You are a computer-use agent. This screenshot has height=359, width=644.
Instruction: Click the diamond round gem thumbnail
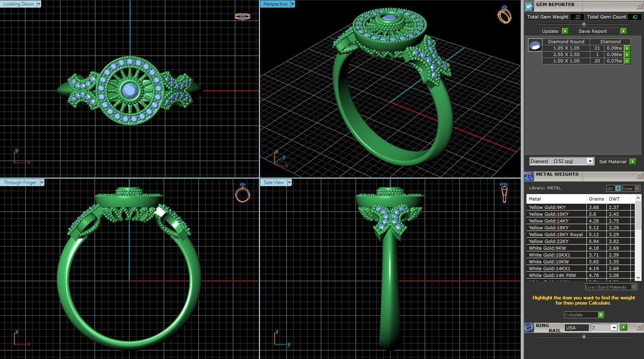coord(535,45)
